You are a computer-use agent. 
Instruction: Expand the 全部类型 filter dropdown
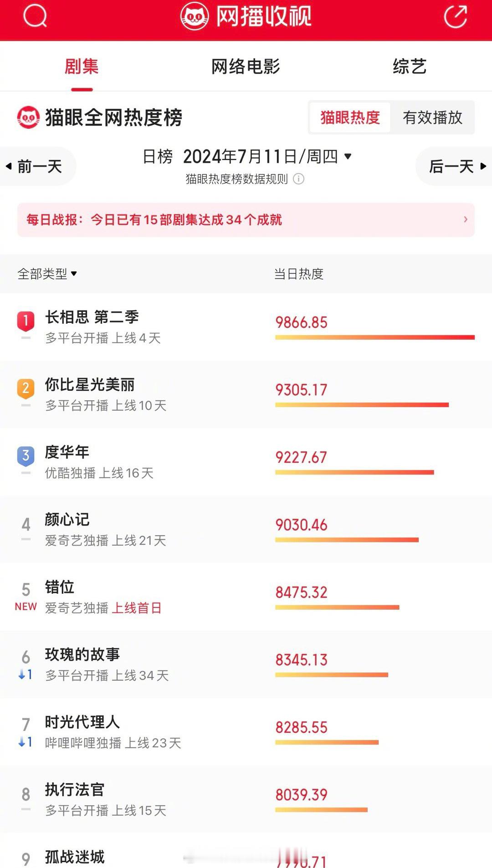[47, 274]
